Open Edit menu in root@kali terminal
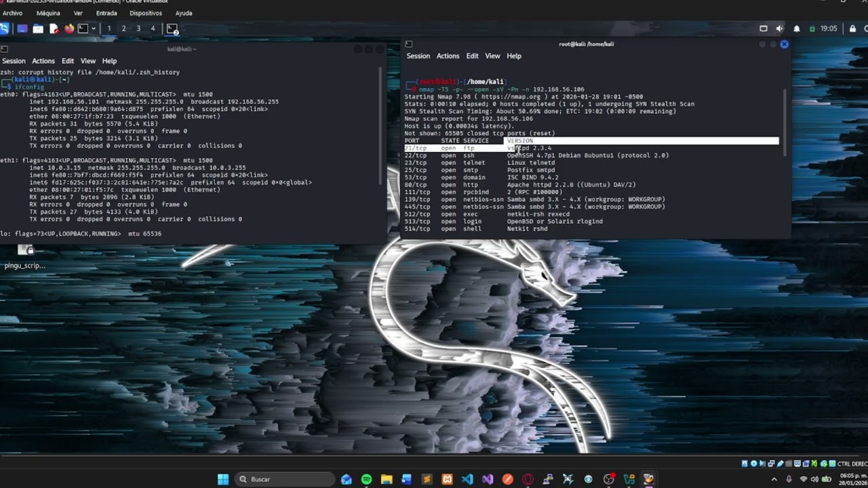Screen dimensions: 868x488 (x=473, y=56)
